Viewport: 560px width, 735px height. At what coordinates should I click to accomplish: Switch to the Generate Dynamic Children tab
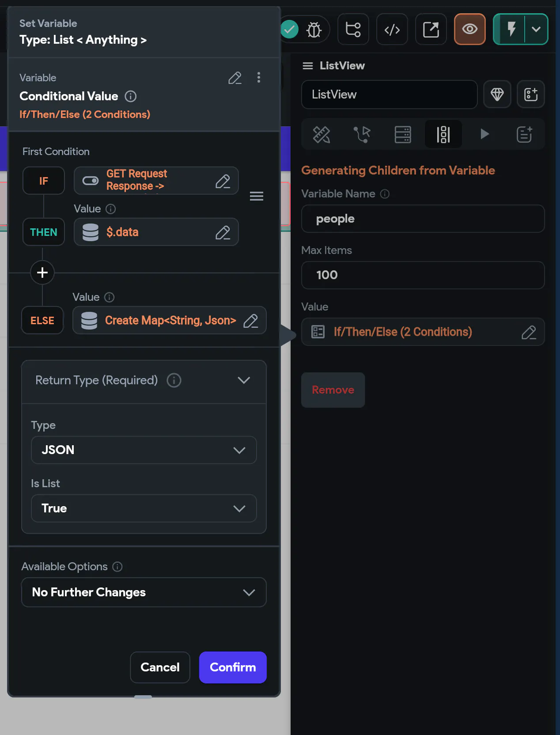coord(443,134)
